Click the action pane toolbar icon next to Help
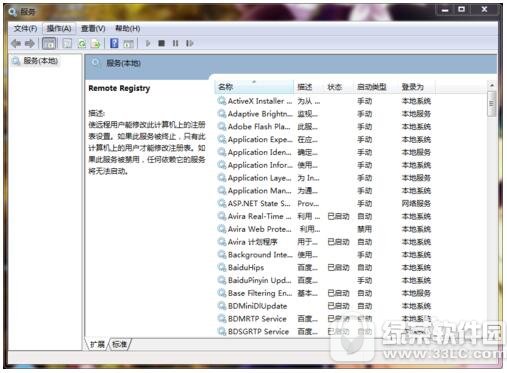This screenshot has height=373, width=507. (128, 43)
